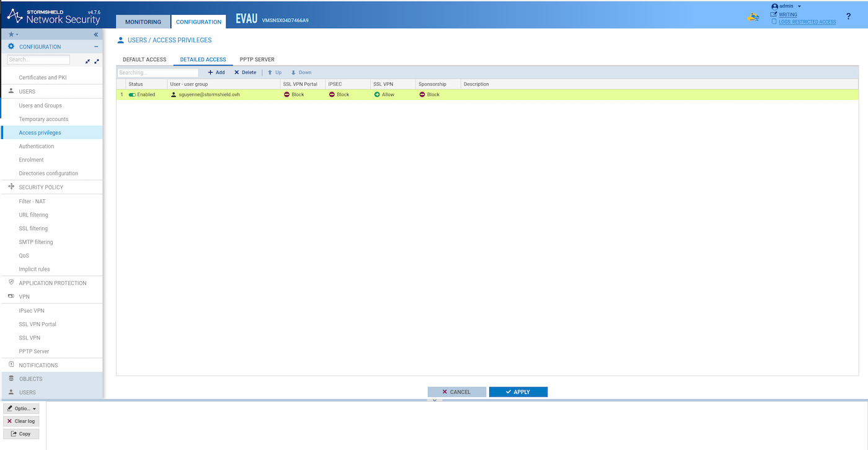Click the yellow maintenance icon in header

(753, 17)
